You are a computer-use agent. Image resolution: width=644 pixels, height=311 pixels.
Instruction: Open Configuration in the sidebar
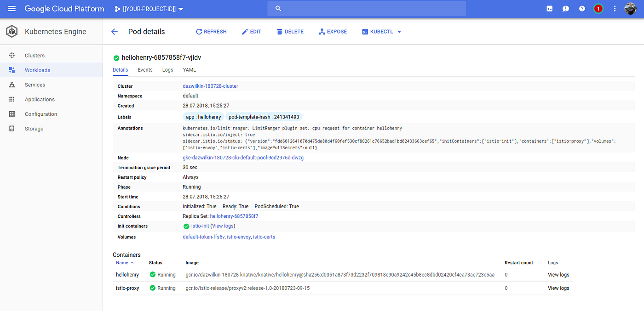coord(41,114)
